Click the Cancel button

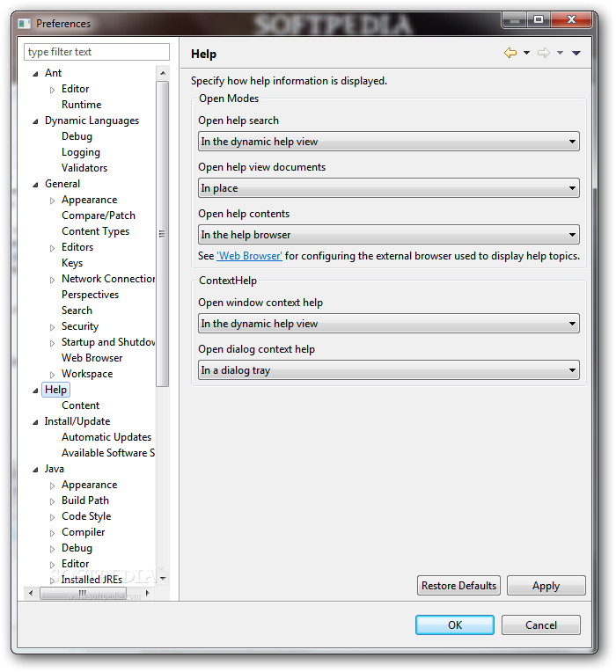point(541,625)
